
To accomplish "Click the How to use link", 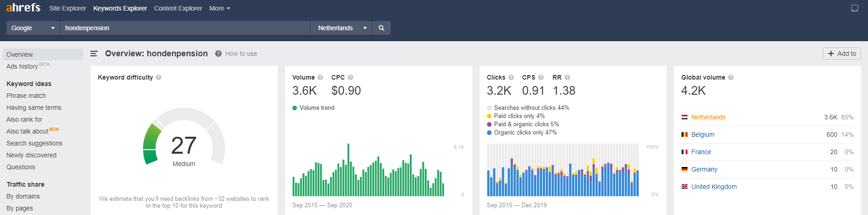I will click(241, 54).
